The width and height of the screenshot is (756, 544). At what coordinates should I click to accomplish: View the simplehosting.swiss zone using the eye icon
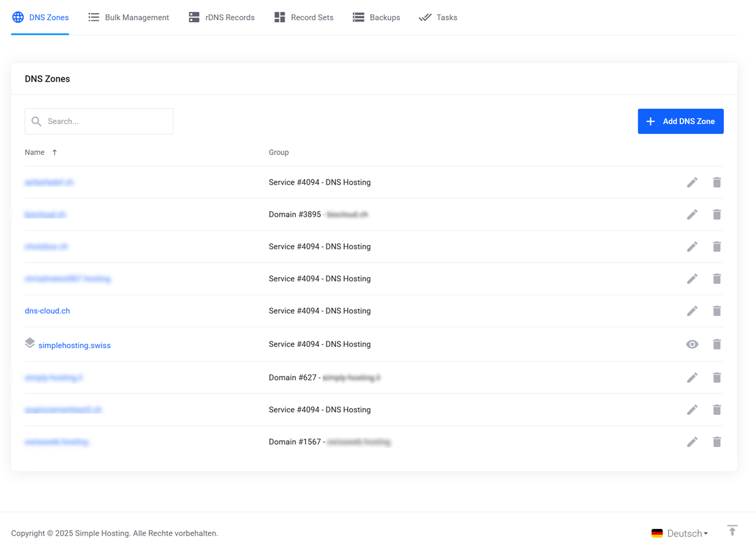click(x=692, y=344)
